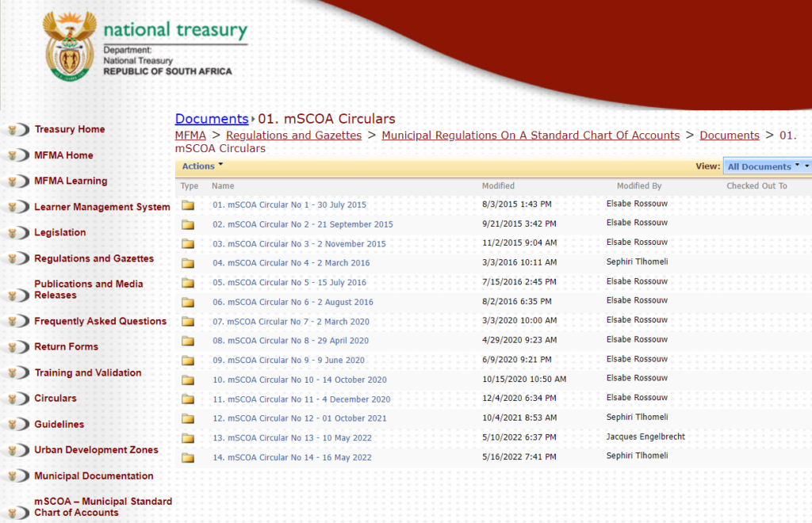The image size is (812, 523).
Task: Click the folder icon for Circular No 12
Action: (x=188, y=418)
